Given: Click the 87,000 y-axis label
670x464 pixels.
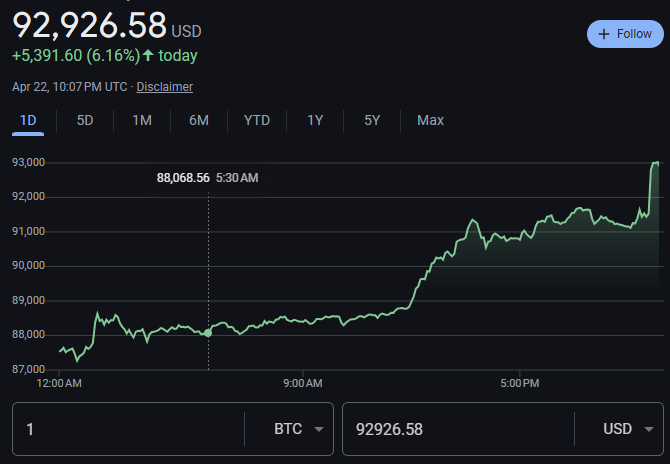Looking at the screenshot, I should pyautogui.click(x=28, y=369).
